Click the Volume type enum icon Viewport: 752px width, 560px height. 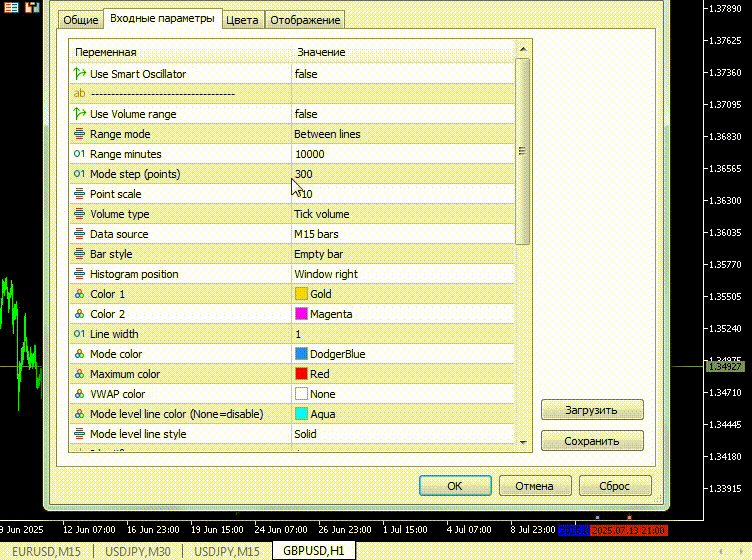(x=80, y=214)
